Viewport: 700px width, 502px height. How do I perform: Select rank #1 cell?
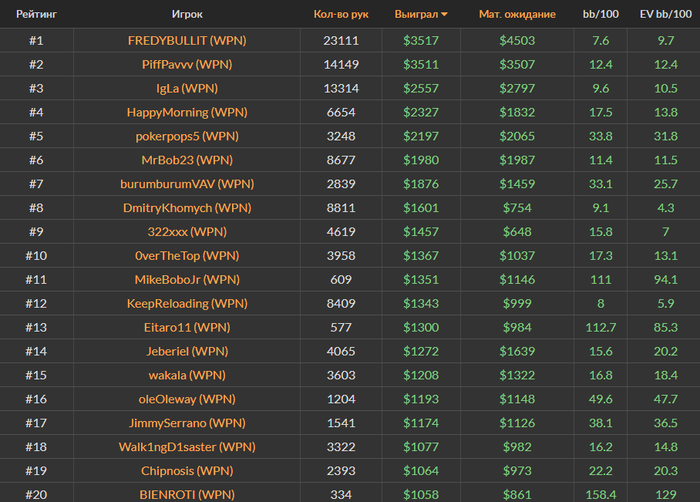tap(37, 41)
